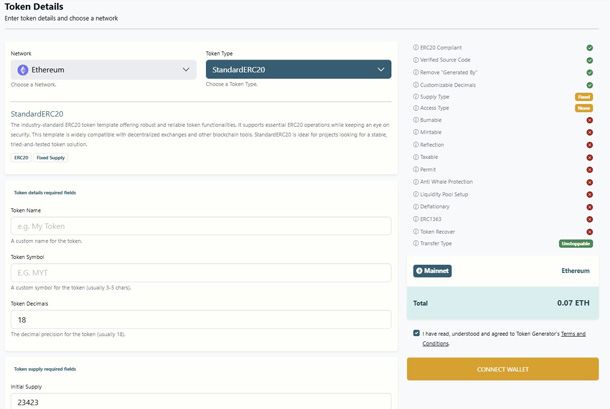Click the Unstoppable badge for Transfer Type
The width and height of the screenshot is (610, 409).
[x=576, y=244]
